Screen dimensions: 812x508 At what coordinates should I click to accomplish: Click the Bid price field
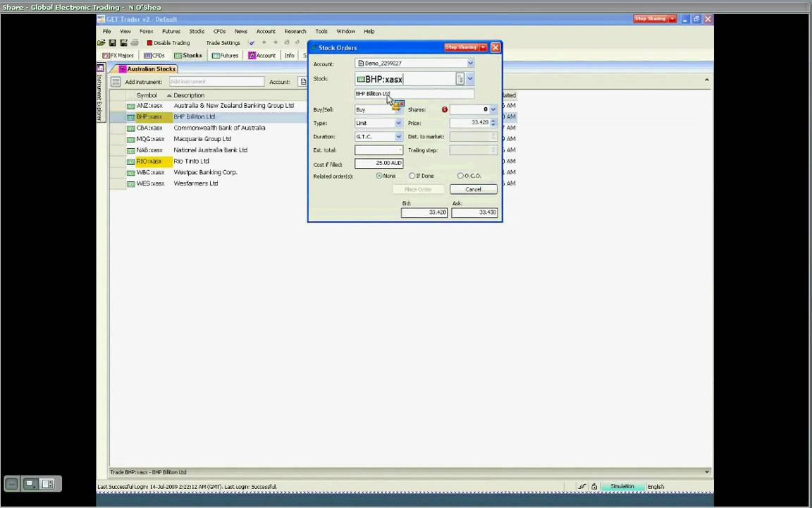(x=424, y=212)
